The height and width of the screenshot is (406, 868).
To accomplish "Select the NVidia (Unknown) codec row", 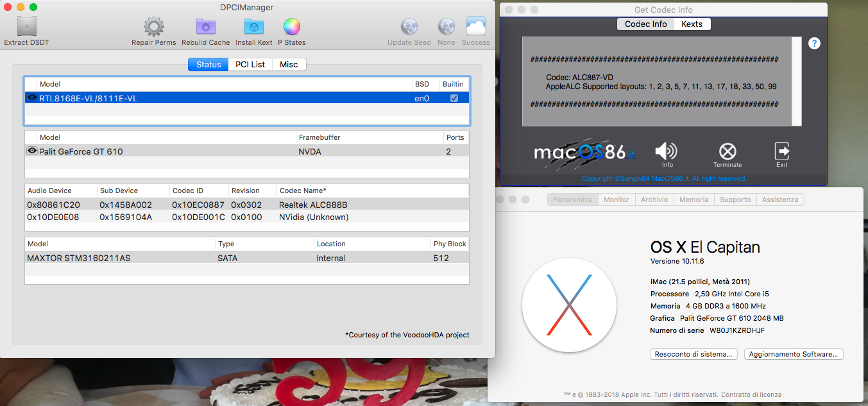I will (247, 217).
